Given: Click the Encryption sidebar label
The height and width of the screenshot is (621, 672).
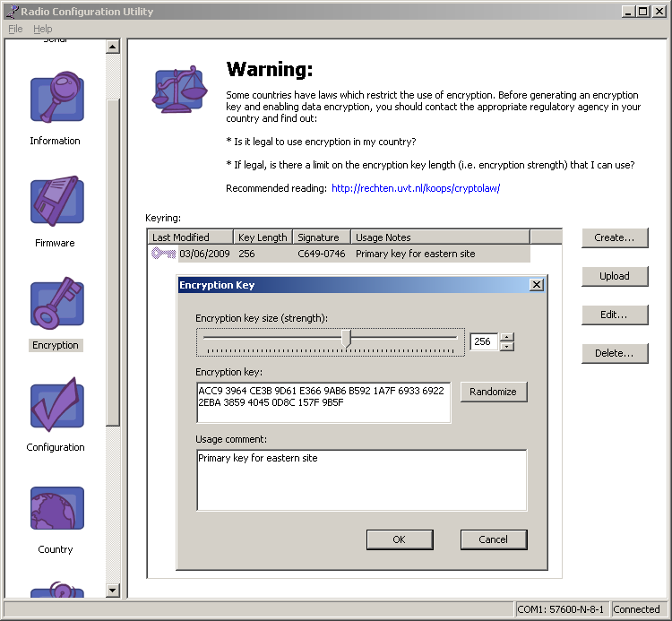Looking at the screenshot, I should [x=56, y=345].
